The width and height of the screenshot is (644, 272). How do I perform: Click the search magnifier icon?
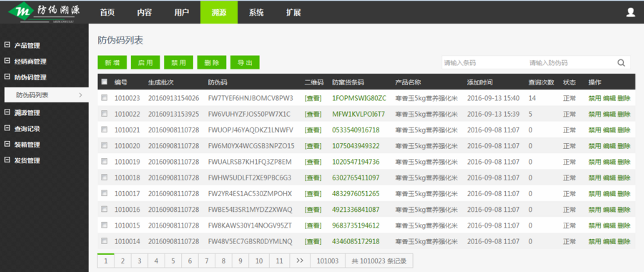[x=621, y=63]
